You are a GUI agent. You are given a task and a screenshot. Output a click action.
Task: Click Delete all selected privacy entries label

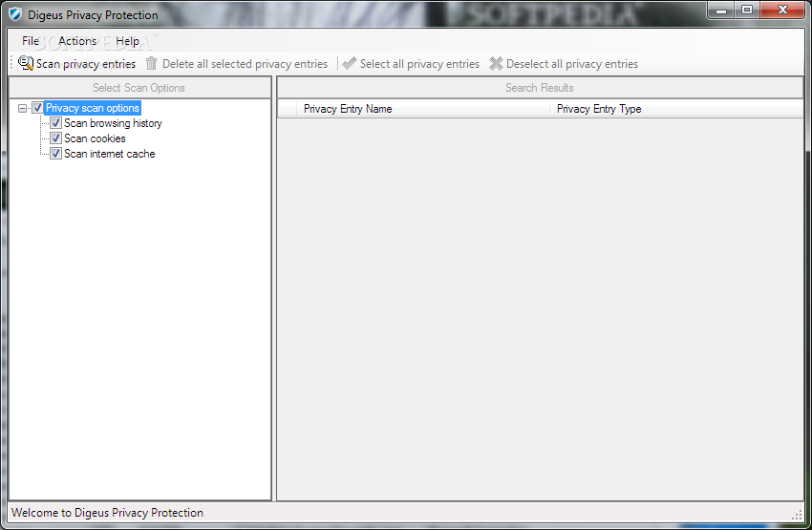[x=245, y=64]
